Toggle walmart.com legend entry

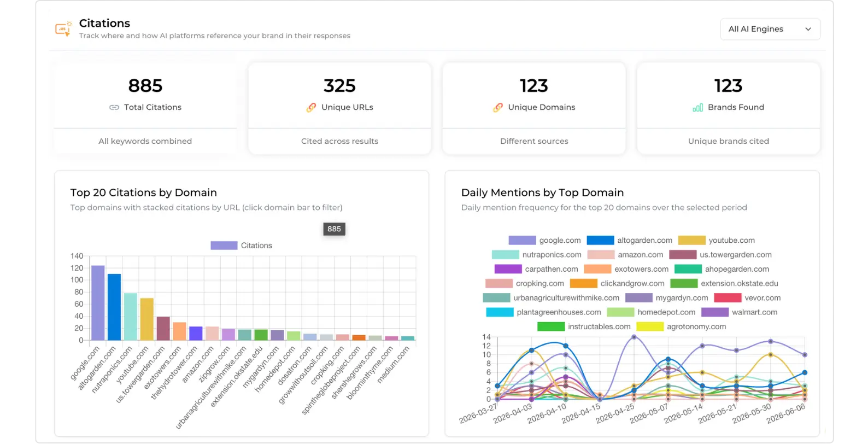pos(740,312)
